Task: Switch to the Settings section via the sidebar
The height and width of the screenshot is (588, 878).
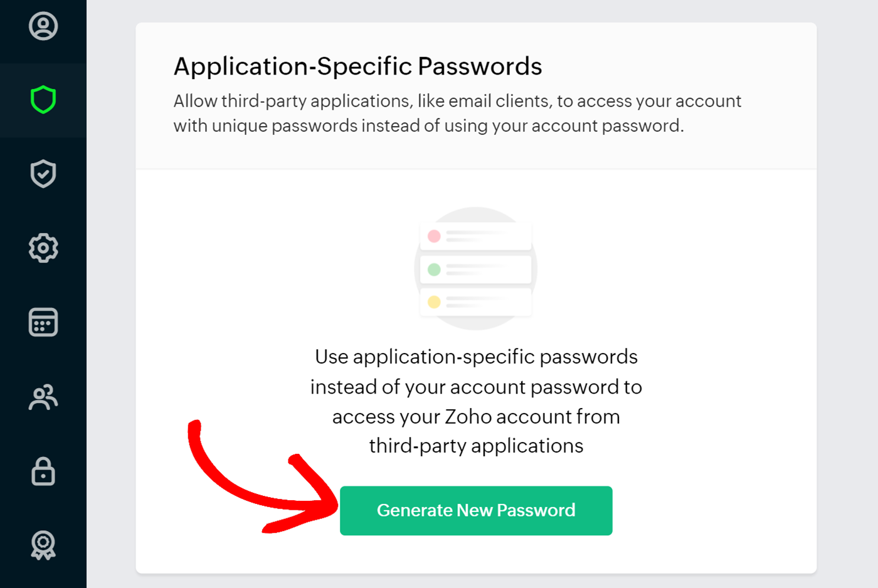Action: pyautogui.click(x=43, y=248)
